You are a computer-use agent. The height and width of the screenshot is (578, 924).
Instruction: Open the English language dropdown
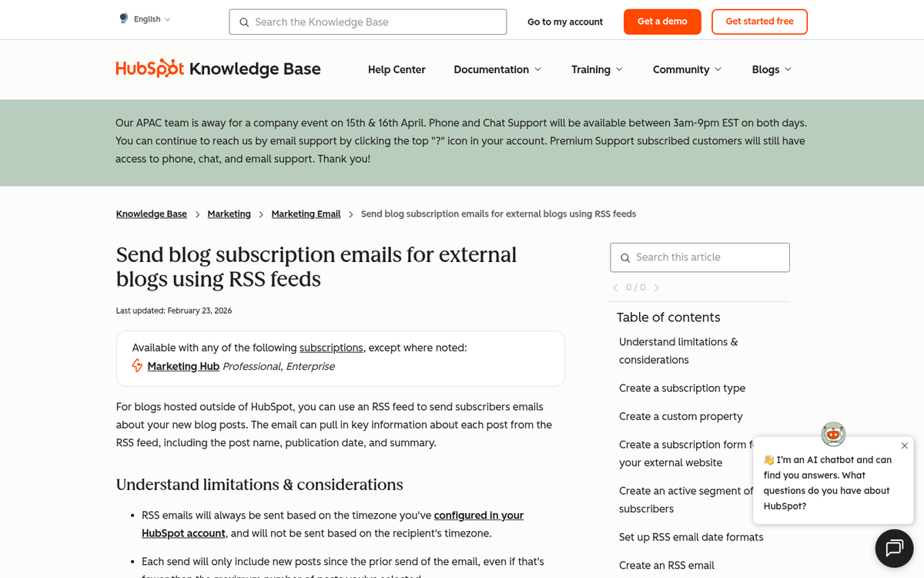click(x=151, y=18)
